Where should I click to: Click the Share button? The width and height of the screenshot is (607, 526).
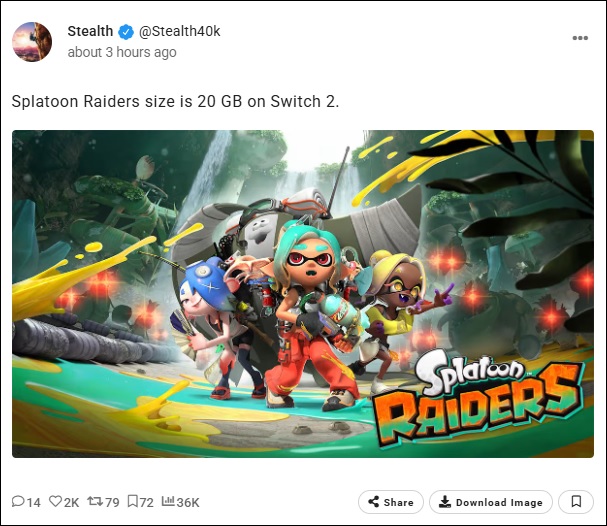tap(391, 502)
